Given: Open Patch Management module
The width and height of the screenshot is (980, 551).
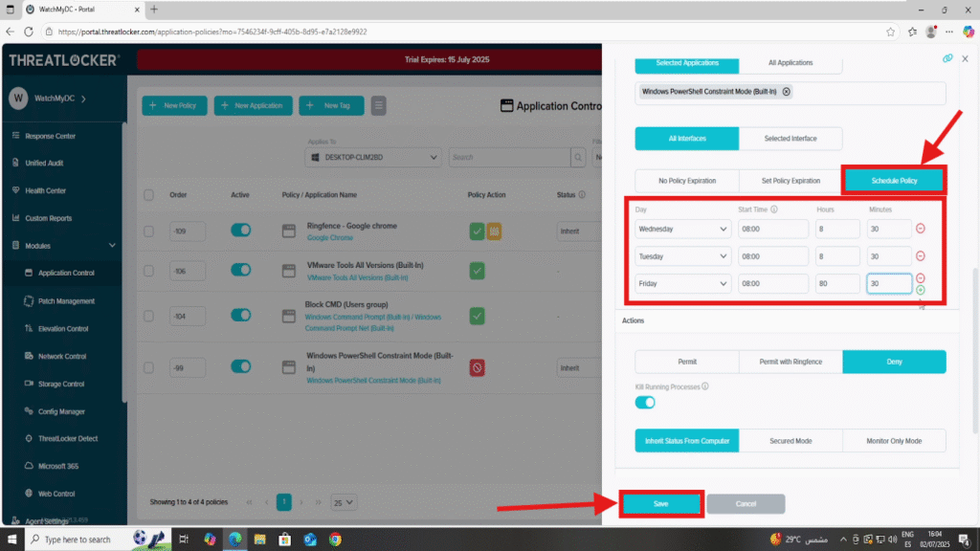Looking at the screenshot, I should (x=66, y=301).
